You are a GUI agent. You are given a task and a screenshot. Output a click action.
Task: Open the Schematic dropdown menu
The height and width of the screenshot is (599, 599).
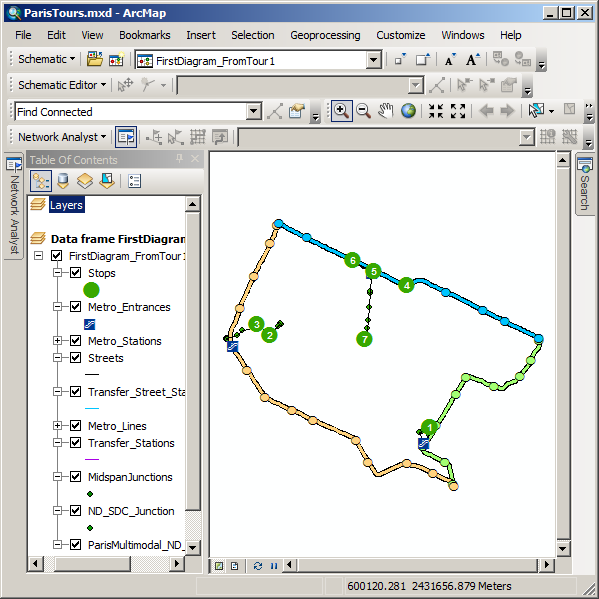point(46,60)
